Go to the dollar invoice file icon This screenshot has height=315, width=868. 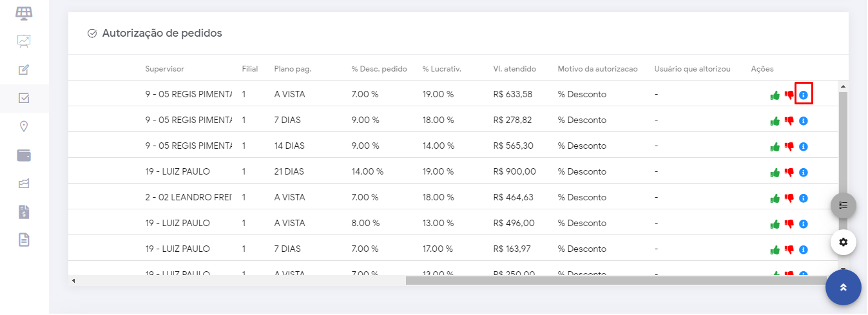click(24, 212)
